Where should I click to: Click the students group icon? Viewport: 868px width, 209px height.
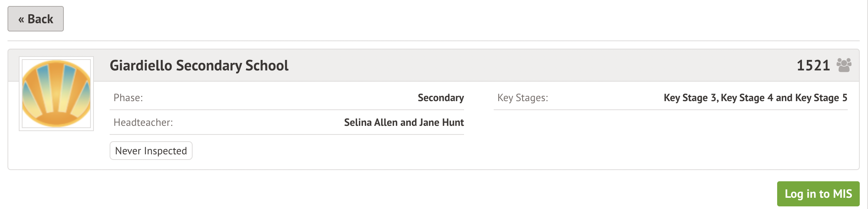[x=844, y=65]
